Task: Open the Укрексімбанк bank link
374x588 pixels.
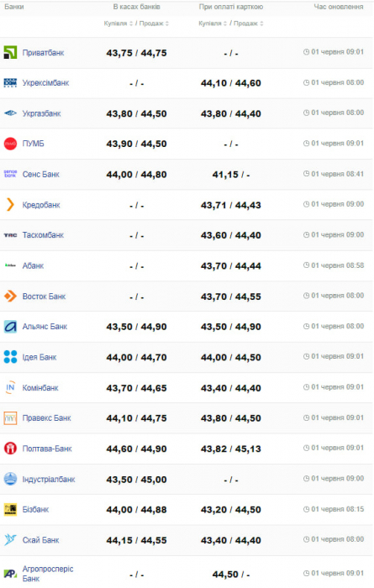Action: [45, 83]
